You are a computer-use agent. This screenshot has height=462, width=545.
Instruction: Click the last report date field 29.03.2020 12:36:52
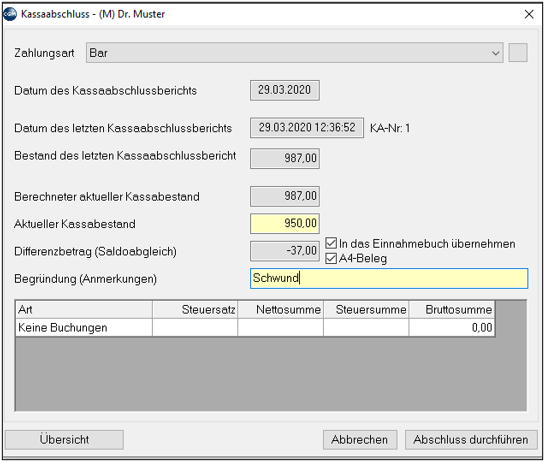307,128
